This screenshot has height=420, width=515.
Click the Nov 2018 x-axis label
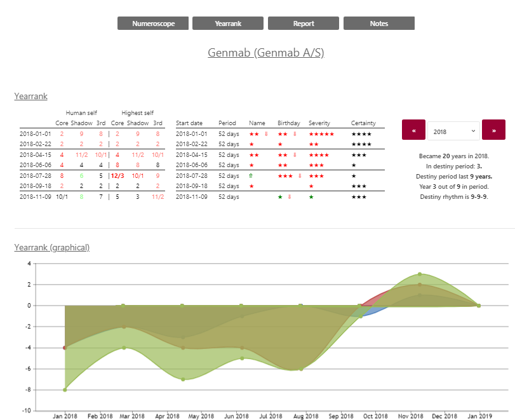click(411, 416)
